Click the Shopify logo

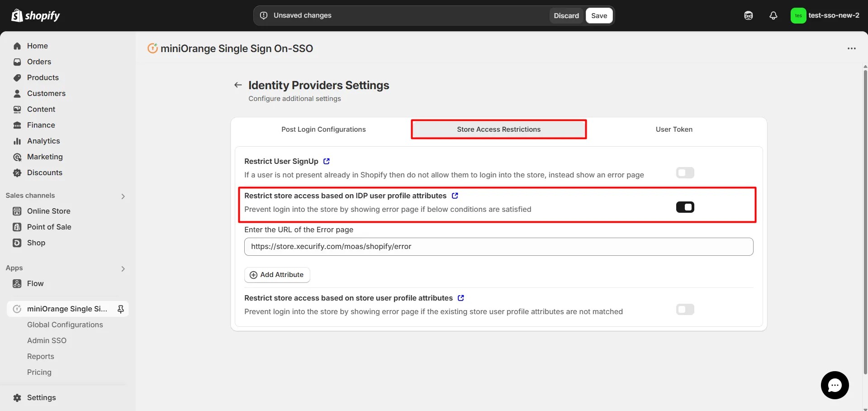(35, 15)
